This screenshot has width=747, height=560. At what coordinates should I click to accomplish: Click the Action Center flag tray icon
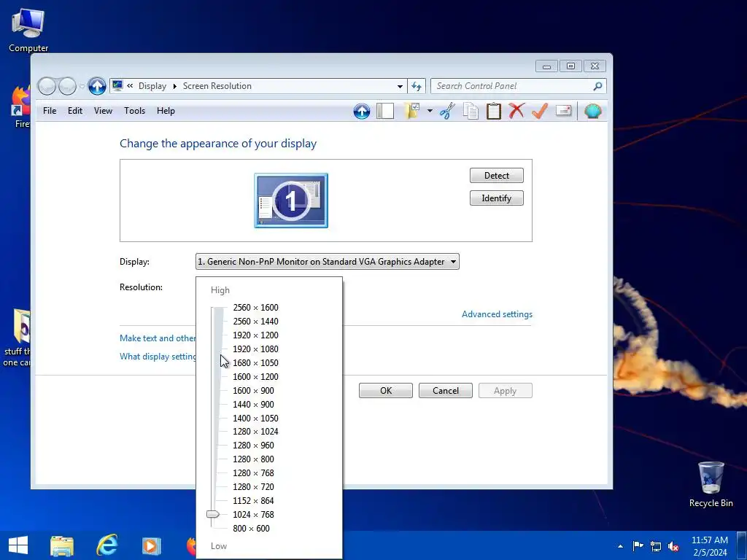[x=638, y=545]
